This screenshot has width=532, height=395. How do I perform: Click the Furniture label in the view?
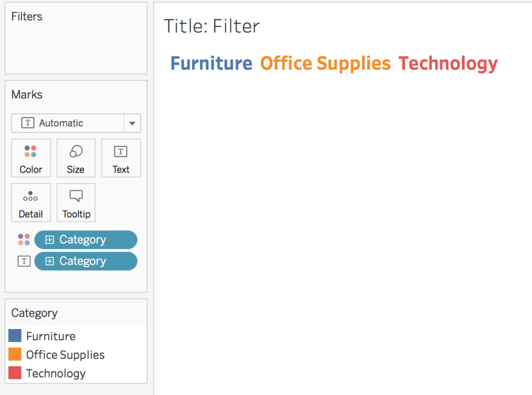click(211, 63)
